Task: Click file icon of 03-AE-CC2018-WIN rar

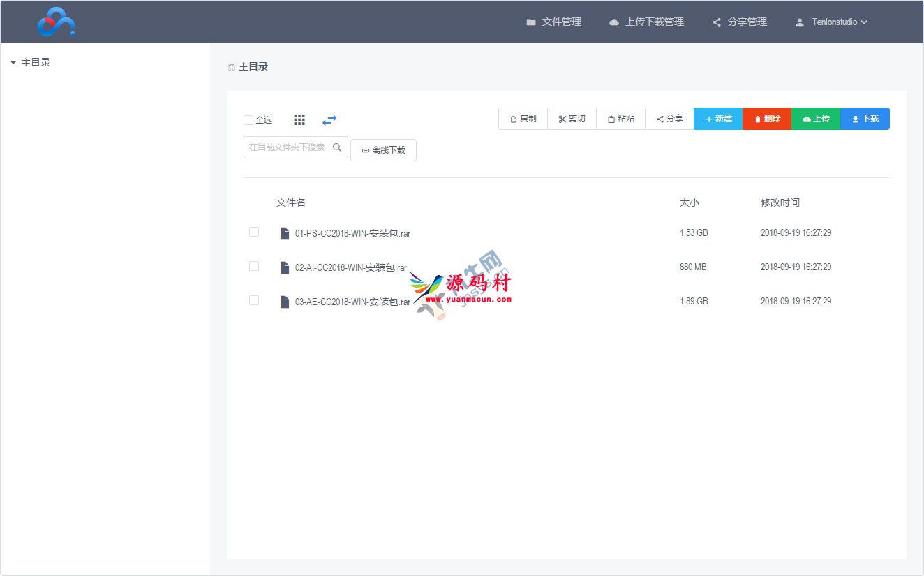Action: click(284, 302)
